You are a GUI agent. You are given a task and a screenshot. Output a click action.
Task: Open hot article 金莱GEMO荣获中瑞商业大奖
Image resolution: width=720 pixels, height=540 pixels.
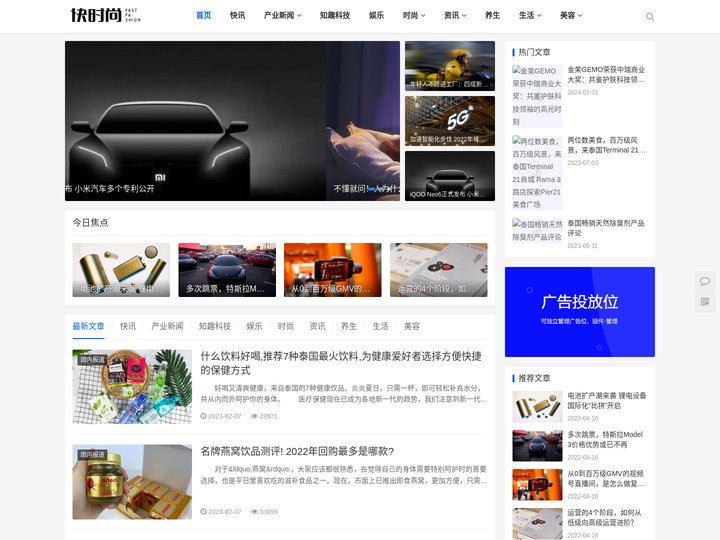(606, 74)
